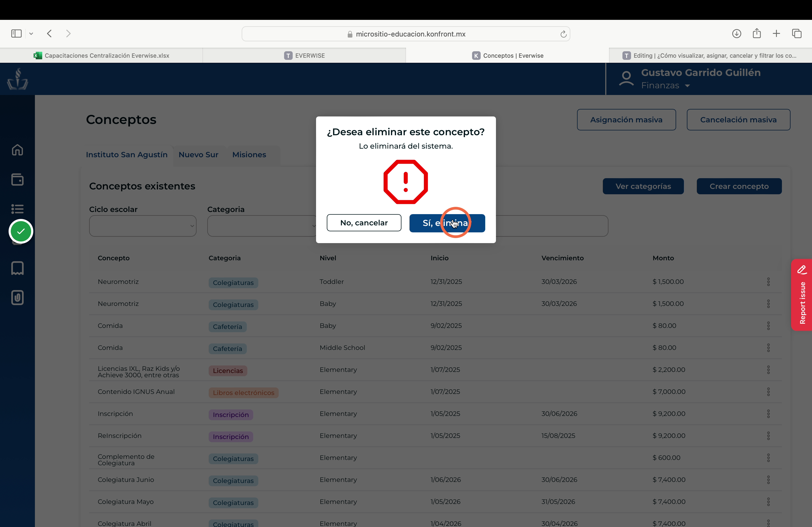
Task: Click the search input field right of the dialog
Action: (x=552, y=226)
